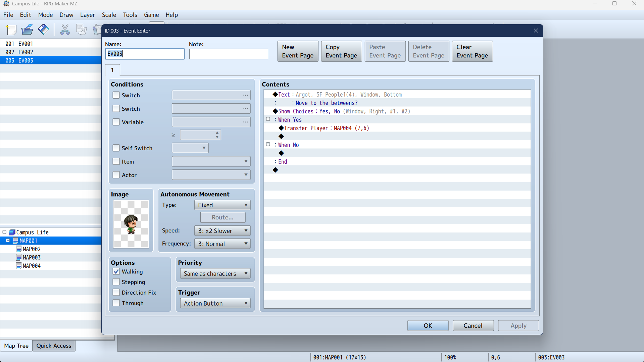Screen dimensions: 644x362
Task: Enable the Item condition checkbox
Action: 116,161
